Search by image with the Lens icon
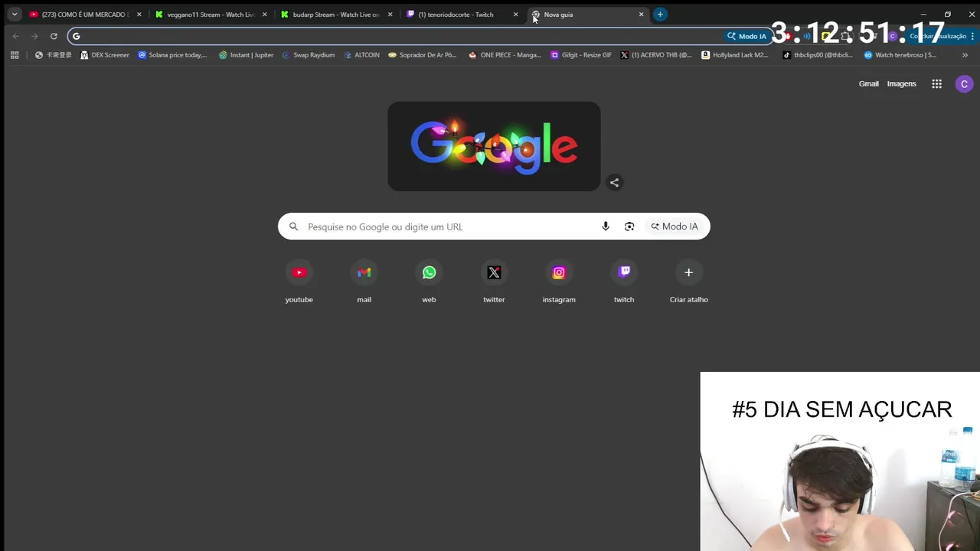This screenshot has height=551, width=980. pos(629,227)
